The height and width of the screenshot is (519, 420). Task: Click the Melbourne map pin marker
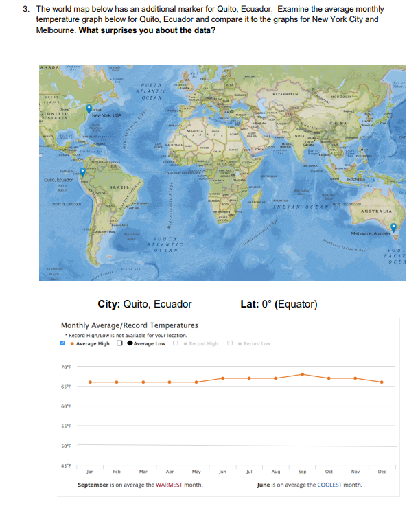click(x=393, y=227)
